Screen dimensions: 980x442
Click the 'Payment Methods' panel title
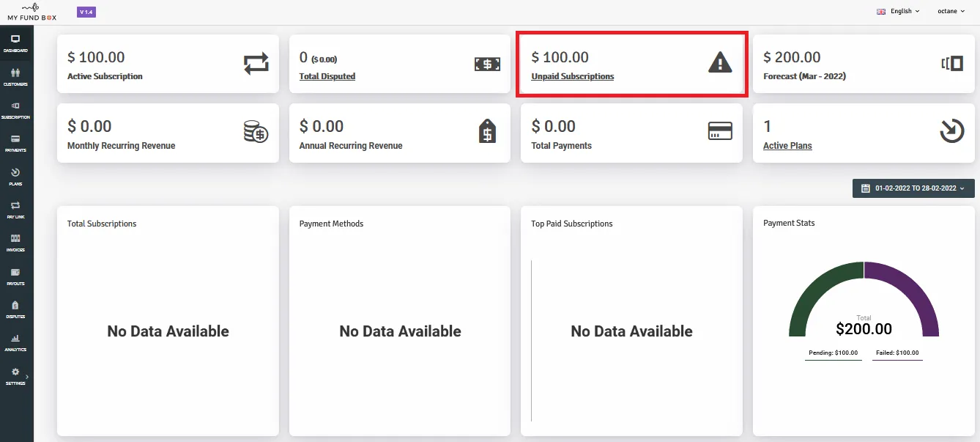coord(331,224)
